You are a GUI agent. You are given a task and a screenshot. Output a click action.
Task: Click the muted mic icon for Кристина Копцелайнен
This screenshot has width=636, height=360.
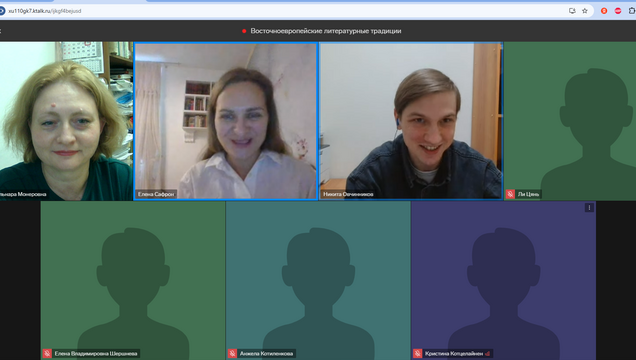point(417,354)
